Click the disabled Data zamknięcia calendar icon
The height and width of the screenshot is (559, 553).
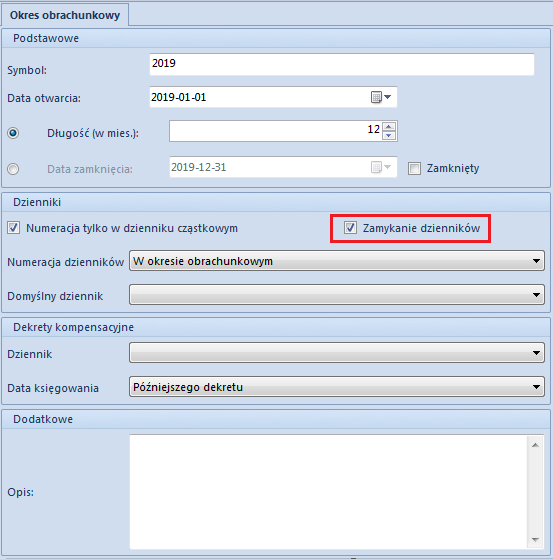point(381,167)
